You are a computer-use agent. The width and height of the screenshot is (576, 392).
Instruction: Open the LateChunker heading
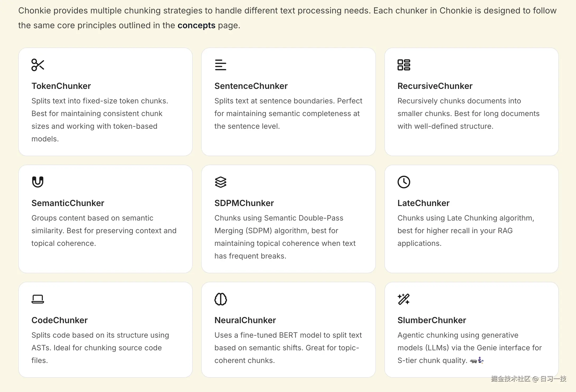[x=423, y=203]
